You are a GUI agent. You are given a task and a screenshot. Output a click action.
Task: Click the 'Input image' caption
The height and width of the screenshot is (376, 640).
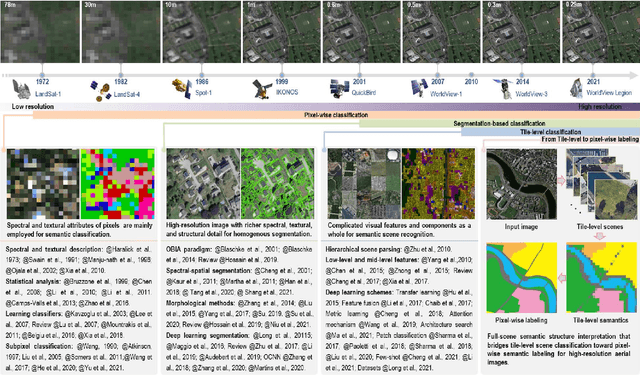[x=521, y=227]
